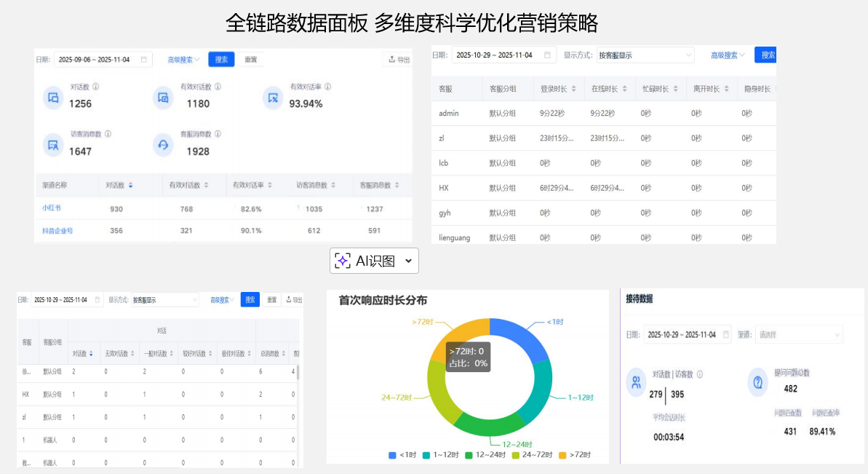
Task: Open info icon next to 对话数 | 访客数
Action: (x=700, y=374)
